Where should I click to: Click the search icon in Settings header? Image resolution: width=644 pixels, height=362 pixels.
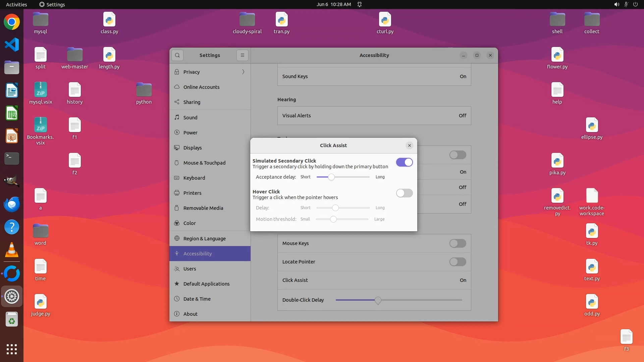(177, 55)
